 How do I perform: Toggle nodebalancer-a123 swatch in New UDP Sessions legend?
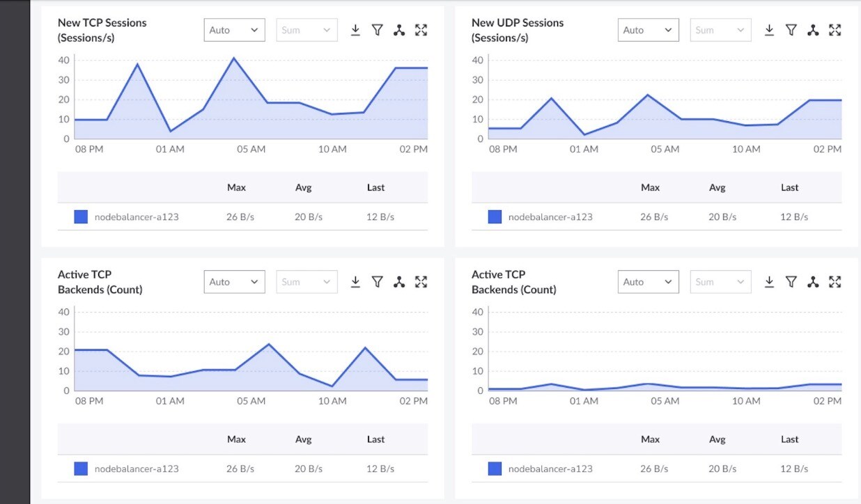coord(495,217)
